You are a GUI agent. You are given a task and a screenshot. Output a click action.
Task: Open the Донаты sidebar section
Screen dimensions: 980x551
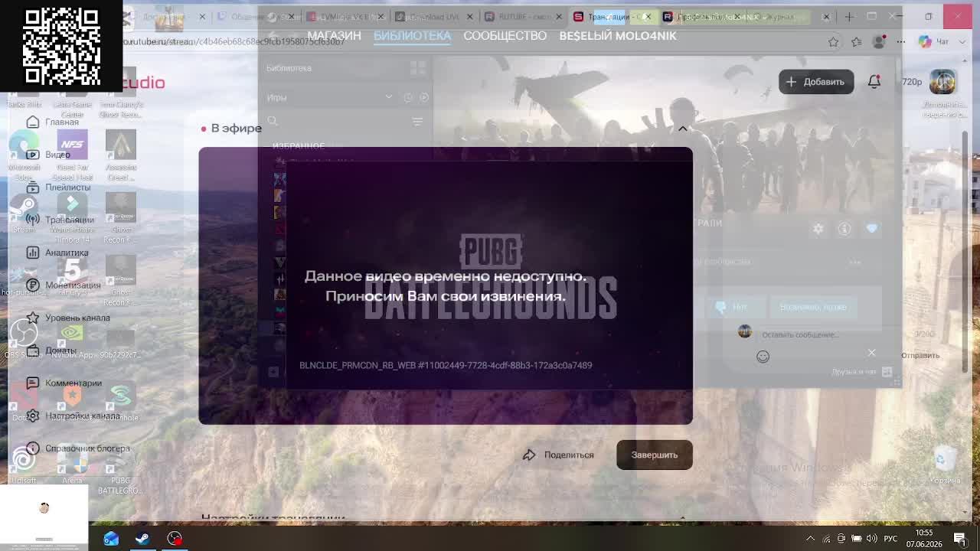point(51,350)
